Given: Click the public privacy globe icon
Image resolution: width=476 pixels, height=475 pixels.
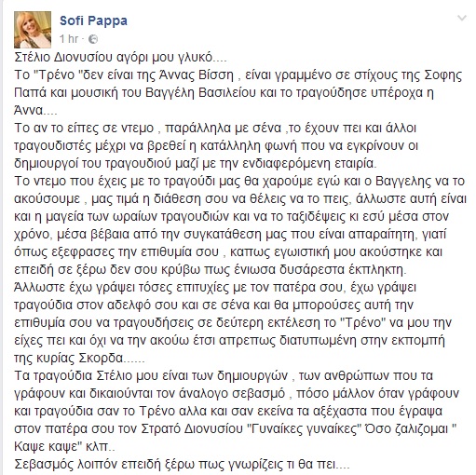Looking at the screenshot, I should point(93,39).
